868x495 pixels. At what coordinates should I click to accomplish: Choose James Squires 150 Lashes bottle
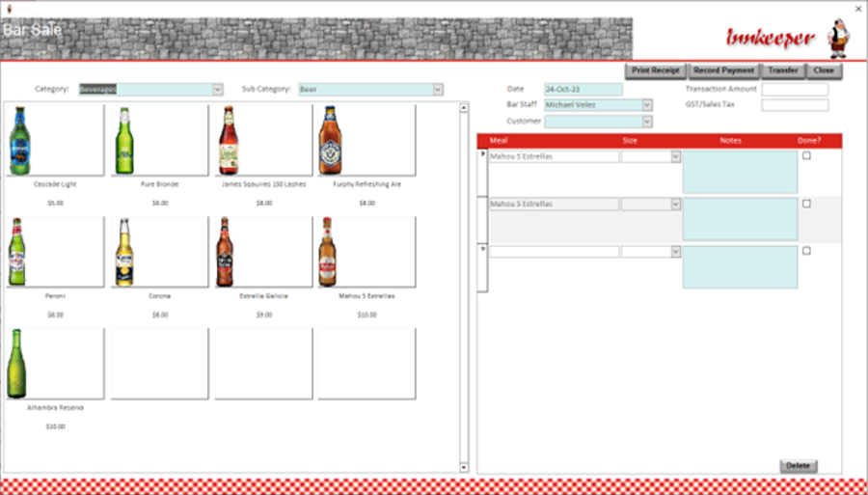pyautogui.click(x=228, y=141)
